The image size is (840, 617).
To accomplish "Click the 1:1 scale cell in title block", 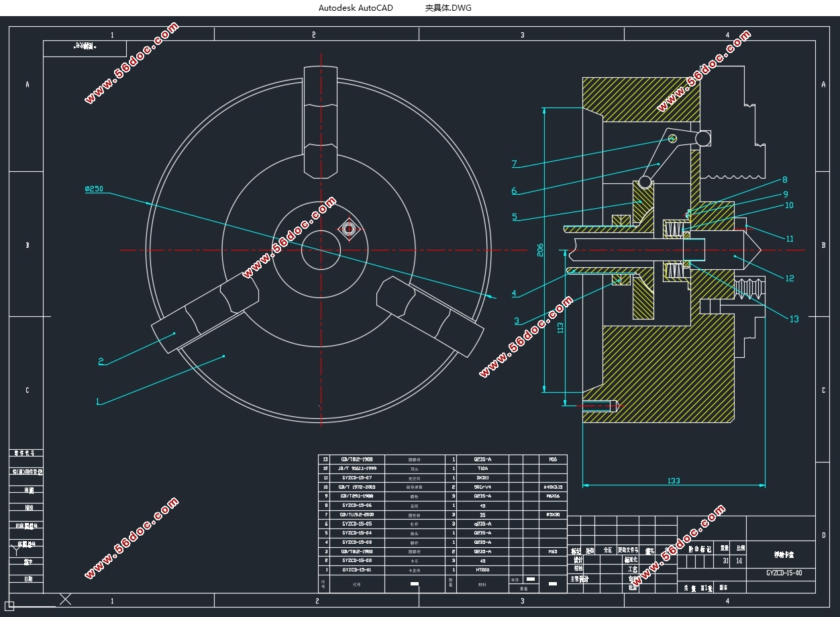I will click(x=739, y=561).
